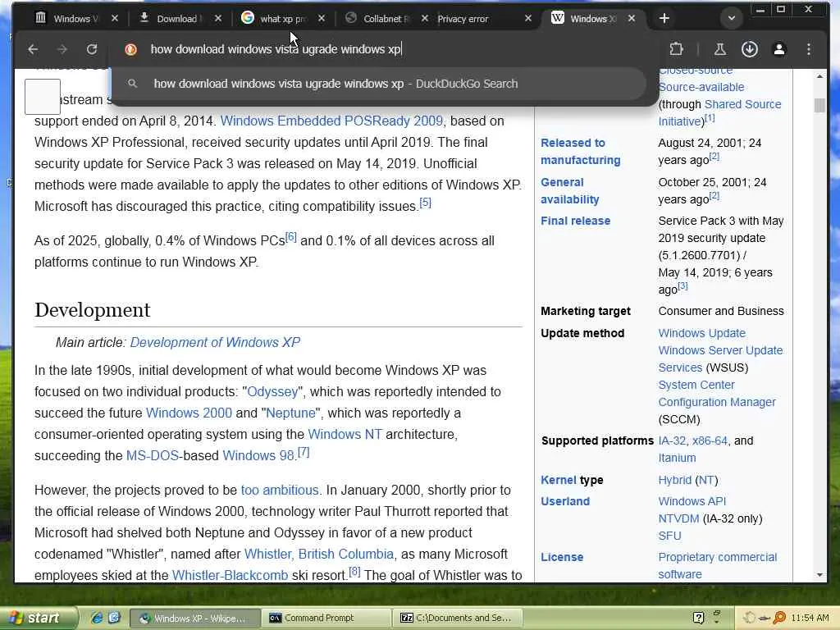Close the active Windows XP Wikipedia tab
The image size is (840, 630).
pyautogui.click(x=632, y=18)
